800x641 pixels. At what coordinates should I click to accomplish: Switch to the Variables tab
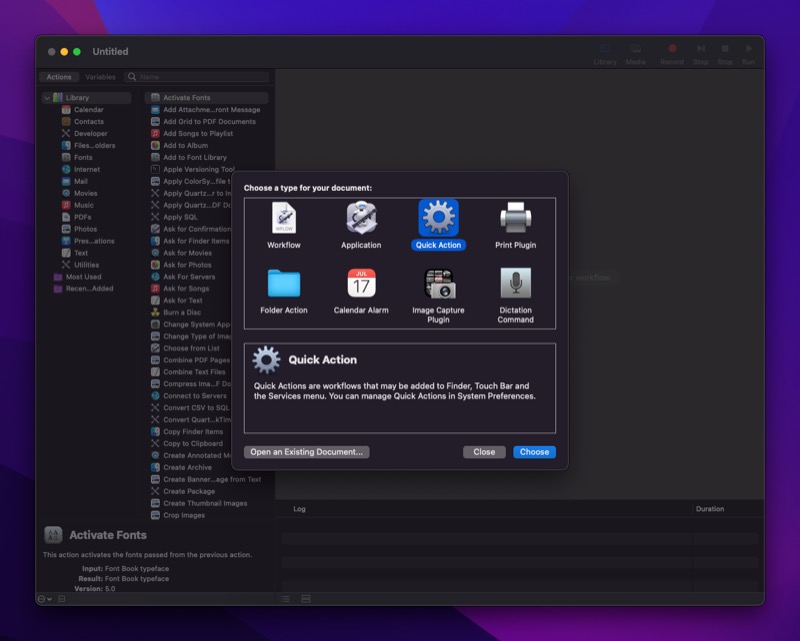[x=100, y=77]
